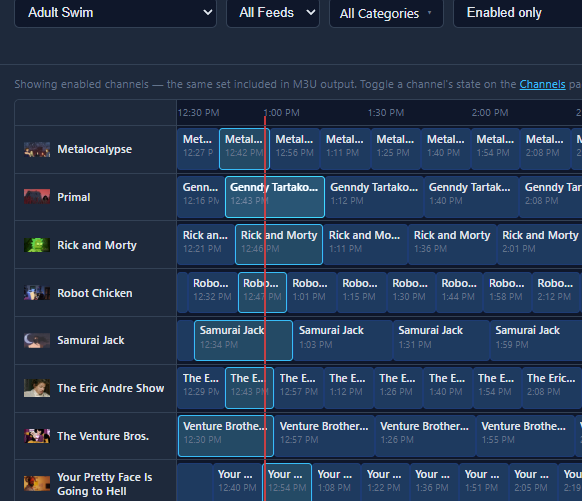Viewport: 582px width, 501px height.
Task: Open Your Pretty Face 1:36 PM program
Action: [434, 482]
